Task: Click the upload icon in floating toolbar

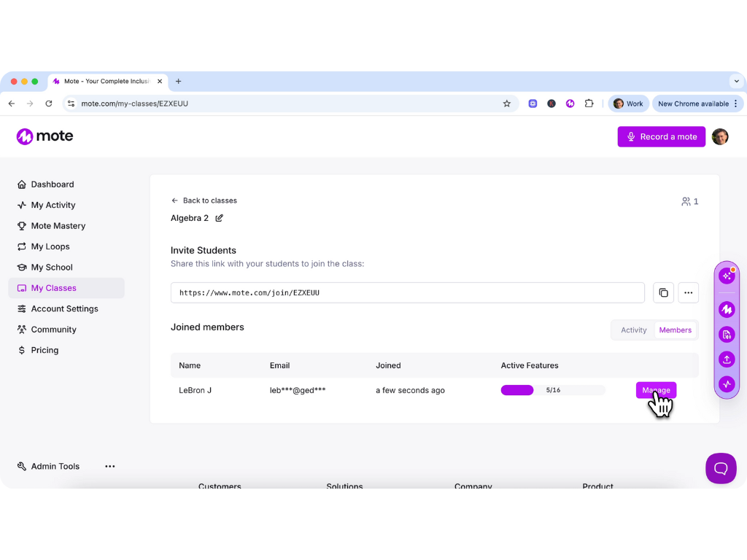Action: pos(727,359)
